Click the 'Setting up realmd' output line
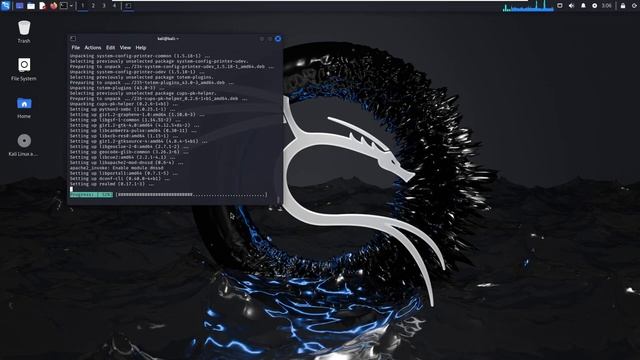Screen dimensions: 640x360 (111, 184)
